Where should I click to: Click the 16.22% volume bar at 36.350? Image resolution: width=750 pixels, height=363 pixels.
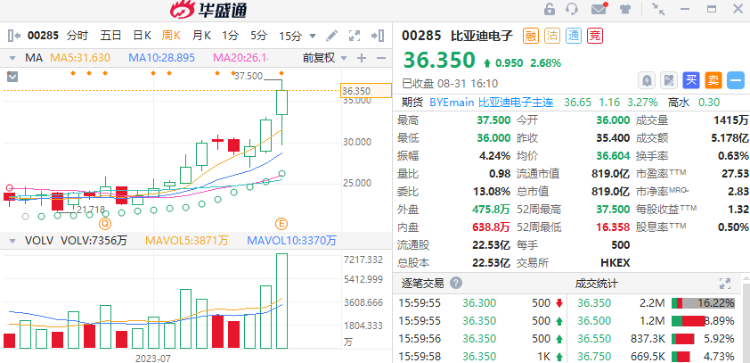point(703,303)
